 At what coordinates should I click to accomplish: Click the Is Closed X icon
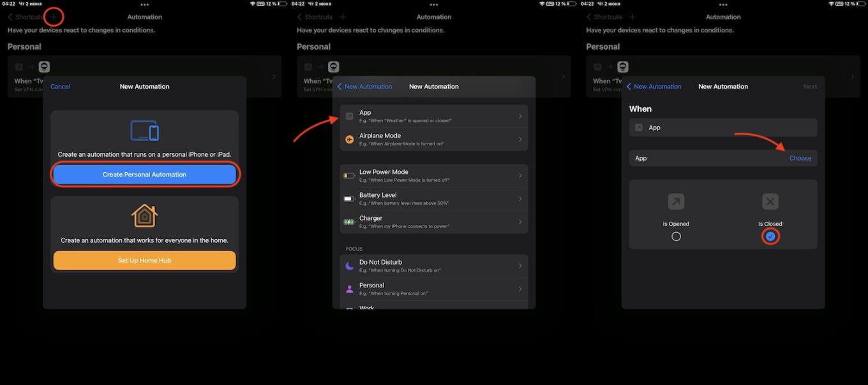click(770, 202)
